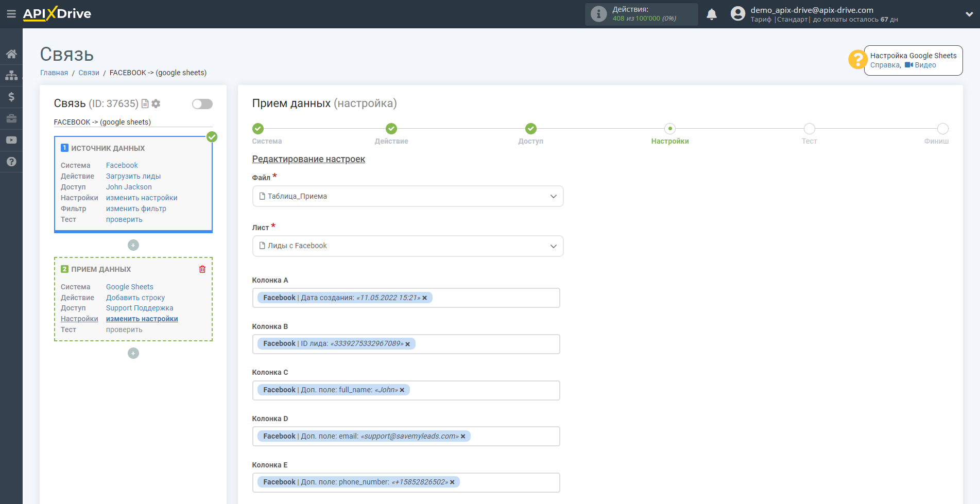Click the orange help question mark

[x=857, y=59]
